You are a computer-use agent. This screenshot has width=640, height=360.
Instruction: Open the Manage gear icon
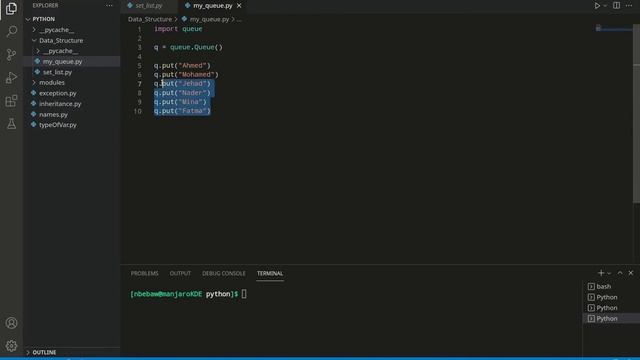(x=11, y=346)
